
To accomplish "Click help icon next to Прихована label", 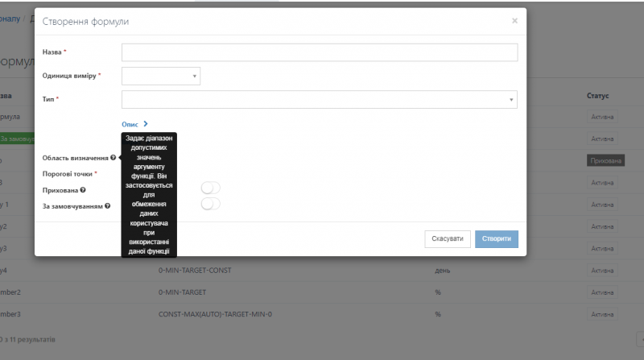I will click(83, 190).
